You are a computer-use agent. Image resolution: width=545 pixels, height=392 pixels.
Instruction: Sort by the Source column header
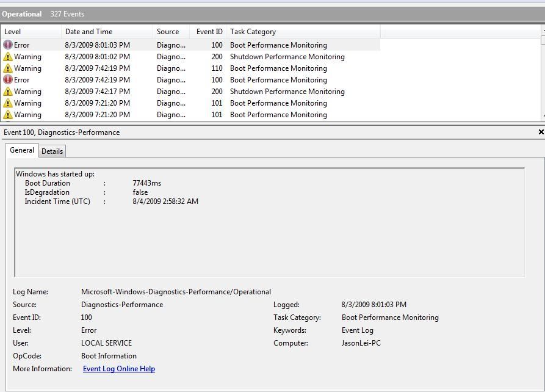click(171, 32)
